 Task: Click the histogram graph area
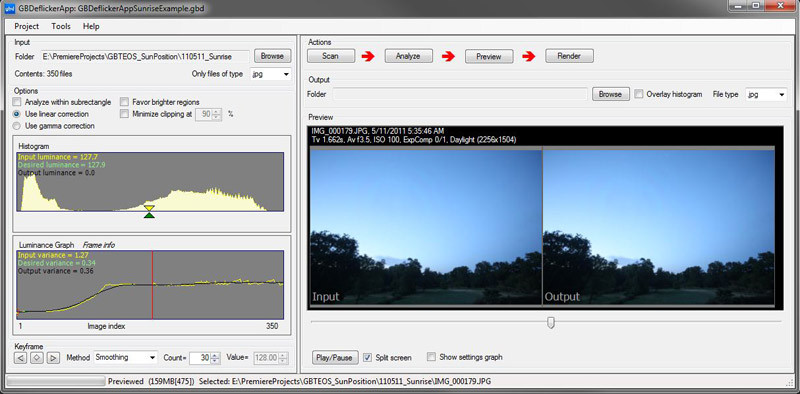point(150,182)
